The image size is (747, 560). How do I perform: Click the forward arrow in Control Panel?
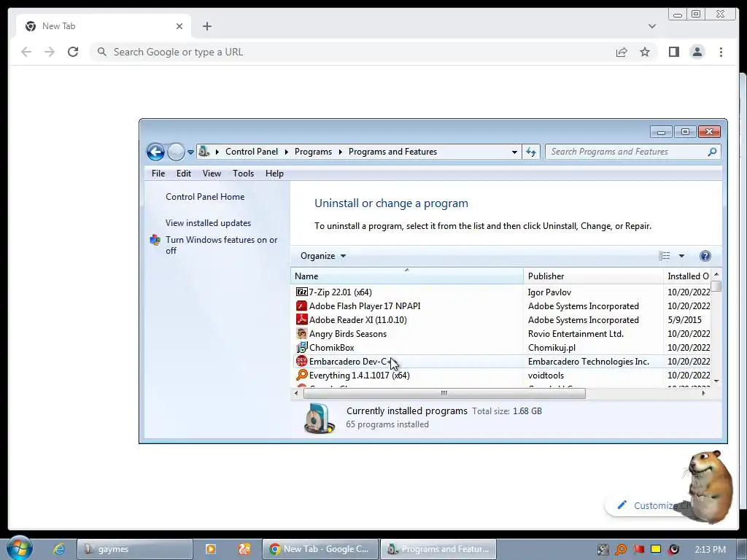[x=176, y=152]
